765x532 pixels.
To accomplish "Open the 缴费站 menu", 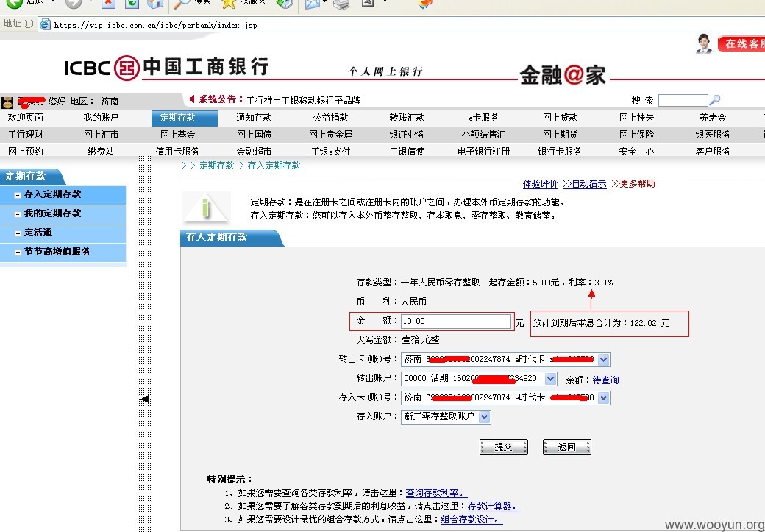I will tap(101, 152).
